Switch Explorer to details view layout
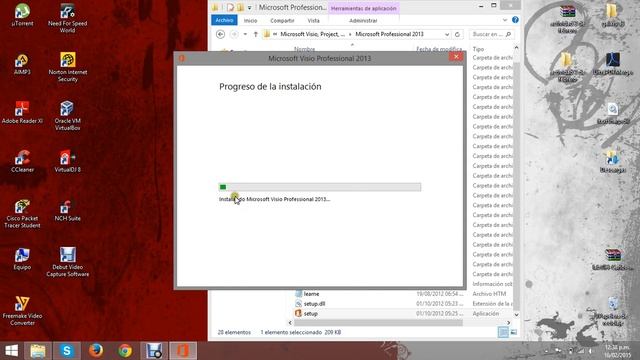This screenshot has width=640, height=360. pos(503,332)
